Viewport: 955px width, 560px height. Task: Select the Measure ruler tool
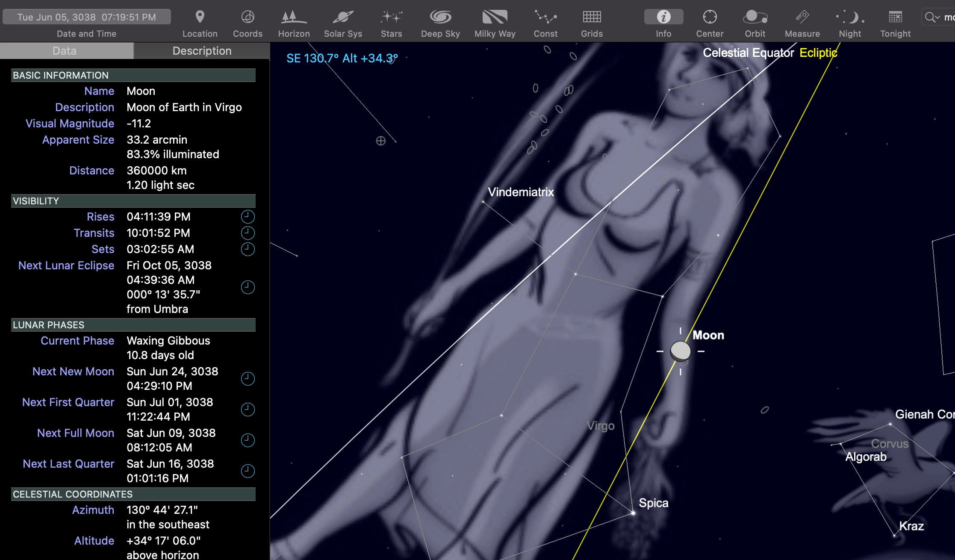802,17
